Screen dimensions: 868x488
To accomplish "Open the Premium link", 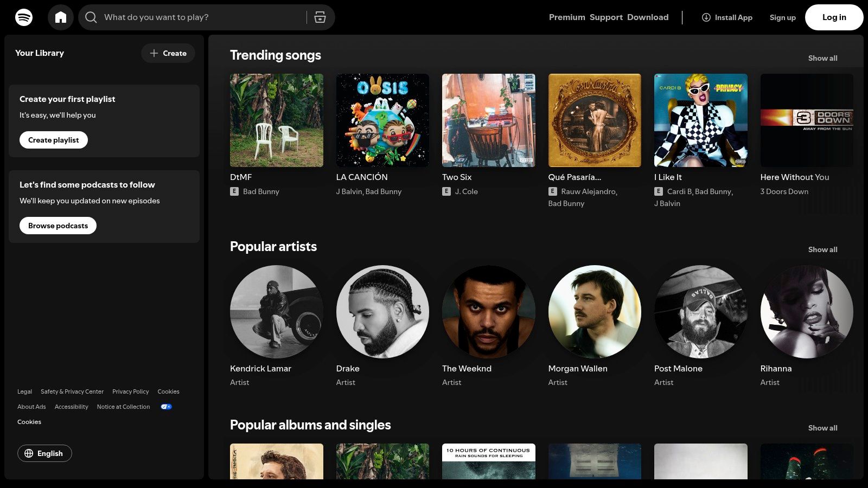I will 567,17.
